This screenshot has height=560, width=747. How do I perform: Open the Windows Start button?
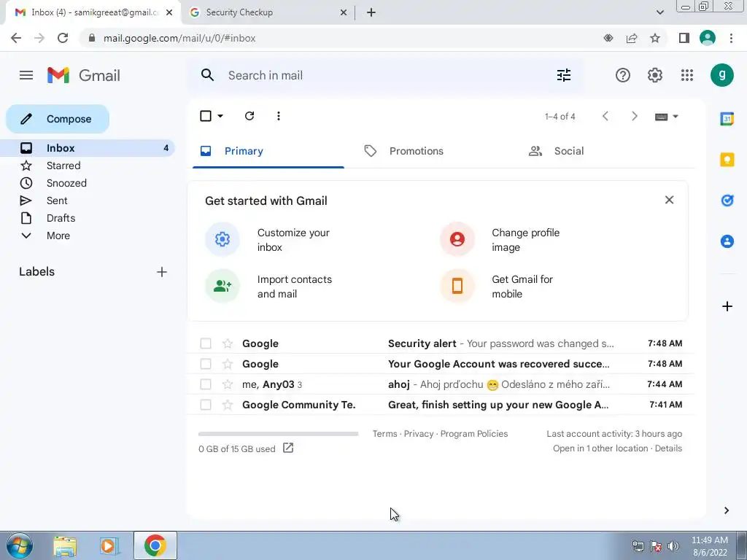pyautogui.click(x=20, y=545)
